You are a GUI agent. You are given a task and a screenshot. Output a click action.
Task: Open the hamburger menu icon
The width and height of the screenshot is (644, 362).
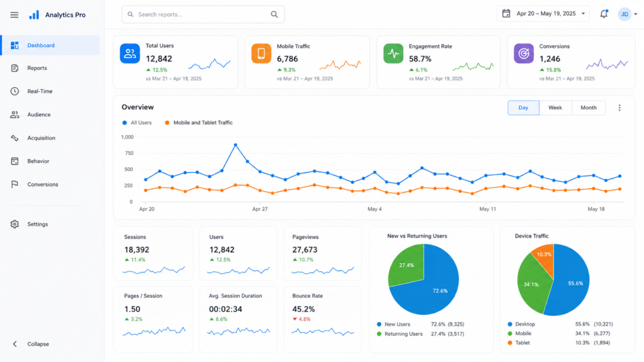point(14,15)
